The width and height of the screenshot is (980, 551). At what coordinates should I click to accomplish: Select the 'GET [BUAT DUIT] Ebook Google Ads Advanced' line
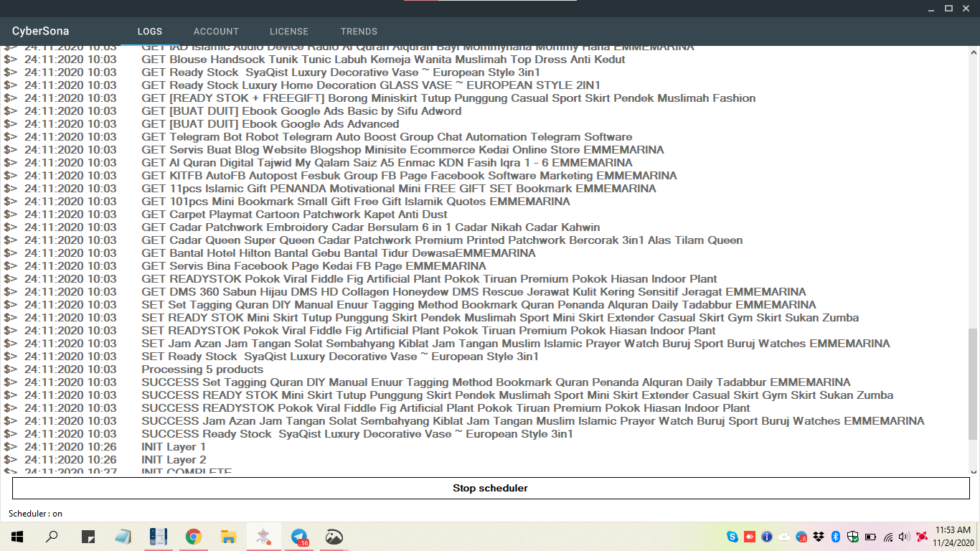(270, 124)
